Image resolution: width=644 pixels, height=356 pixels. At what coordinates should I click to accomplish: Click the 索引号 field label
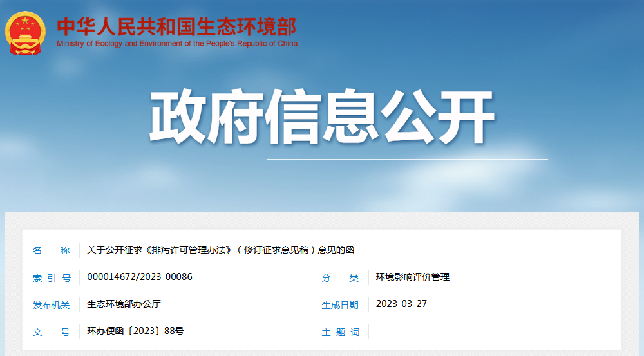tap(52, 278)
